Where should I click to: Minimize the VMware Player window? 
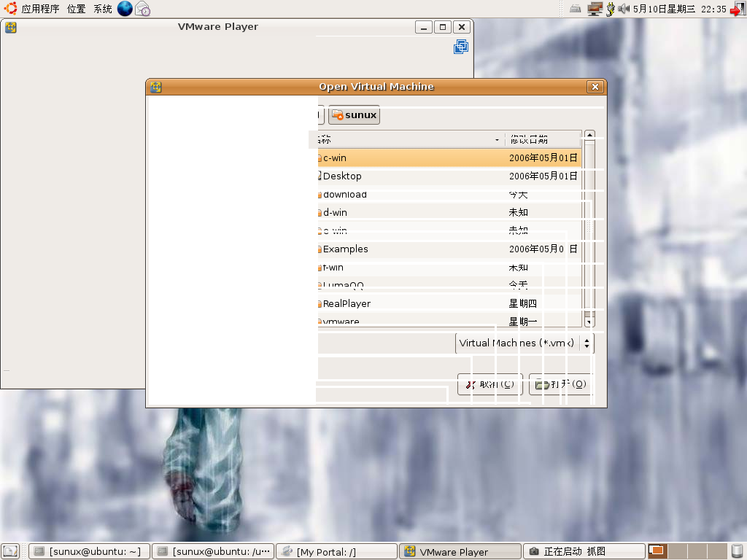tap(424, 27)
